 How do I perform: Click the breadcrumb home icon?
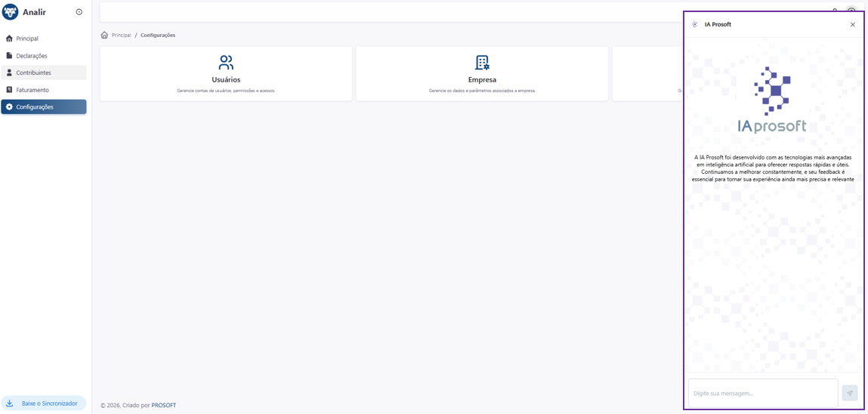[104, 35]
